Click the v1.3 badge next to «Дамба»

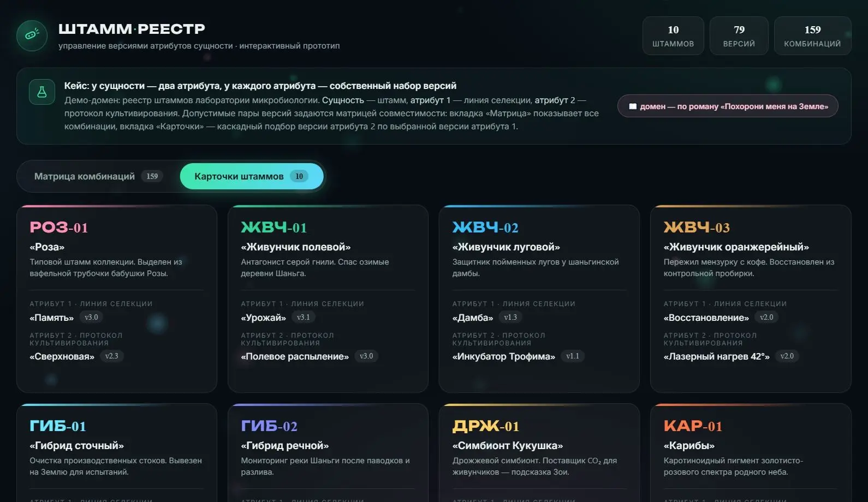[510, 317]
